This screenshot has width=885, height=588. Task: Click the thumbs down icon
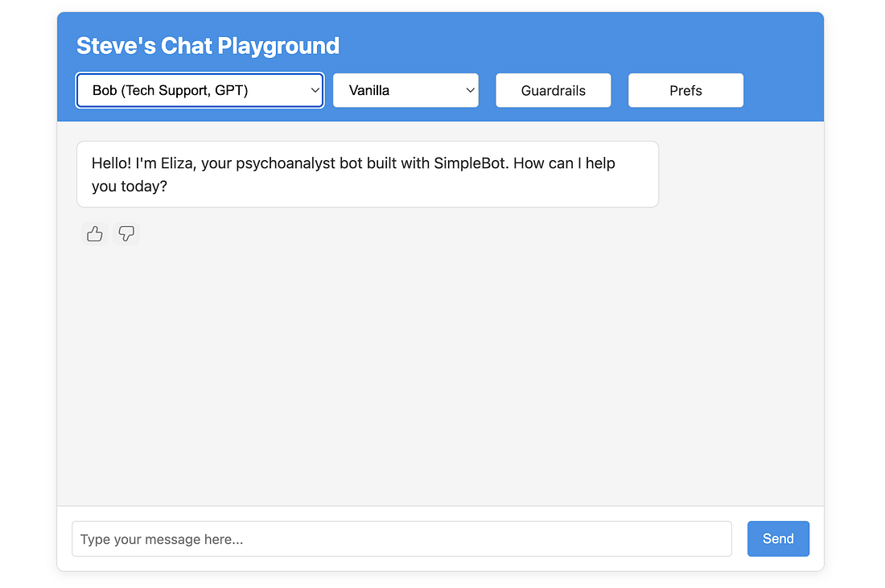[126, 233]
